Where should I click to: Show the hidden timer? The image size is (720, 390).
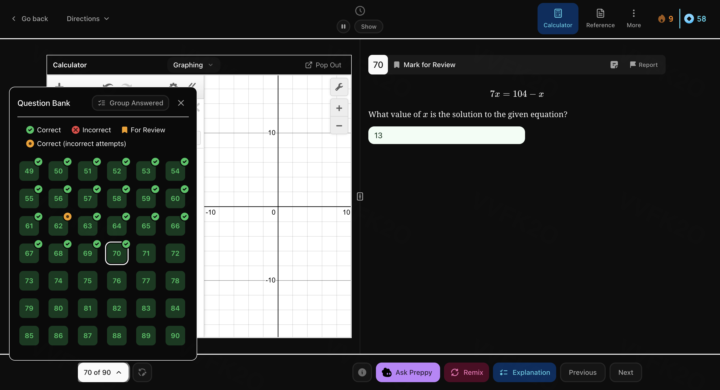pyautogui.click(x=368, y=27)
